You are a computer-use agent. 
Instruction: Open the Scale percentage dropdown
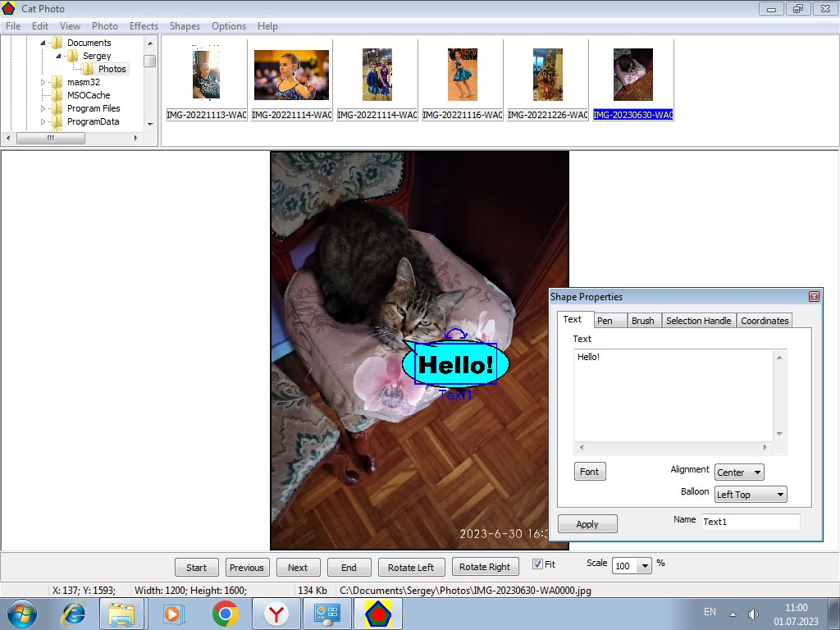pos(632,566)
